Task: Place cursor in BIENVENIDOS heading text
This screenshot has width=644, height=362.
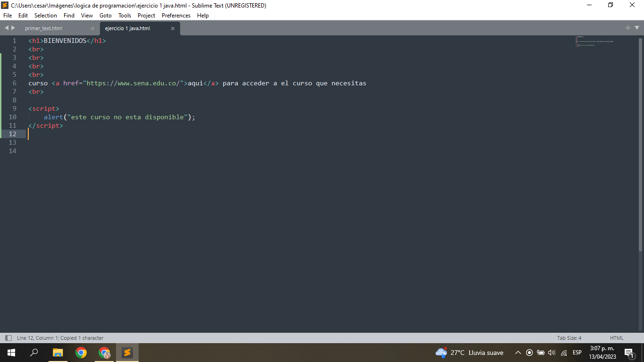Action: coord(65,41)
